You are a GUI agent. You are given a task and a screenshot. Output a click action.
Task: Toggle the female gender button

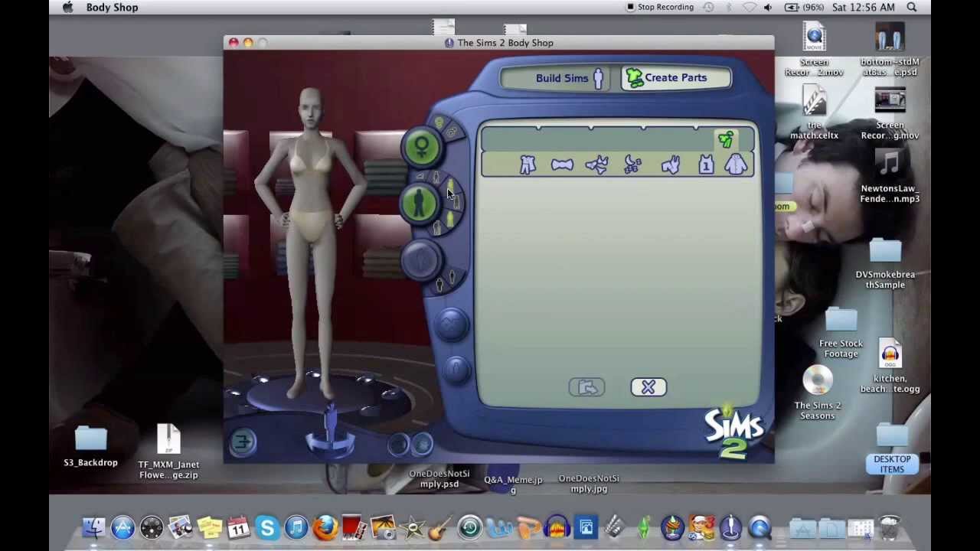tap(422, 147)
